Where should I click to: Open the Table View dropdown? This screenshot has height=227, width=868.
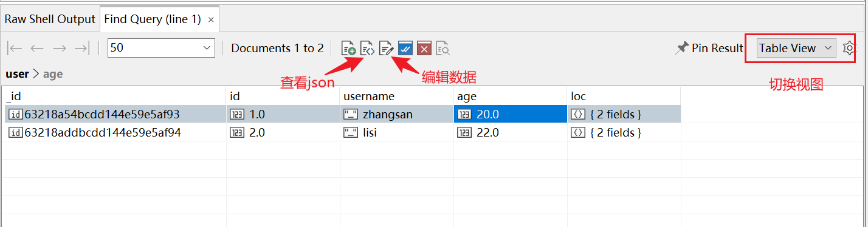(796, 48)
